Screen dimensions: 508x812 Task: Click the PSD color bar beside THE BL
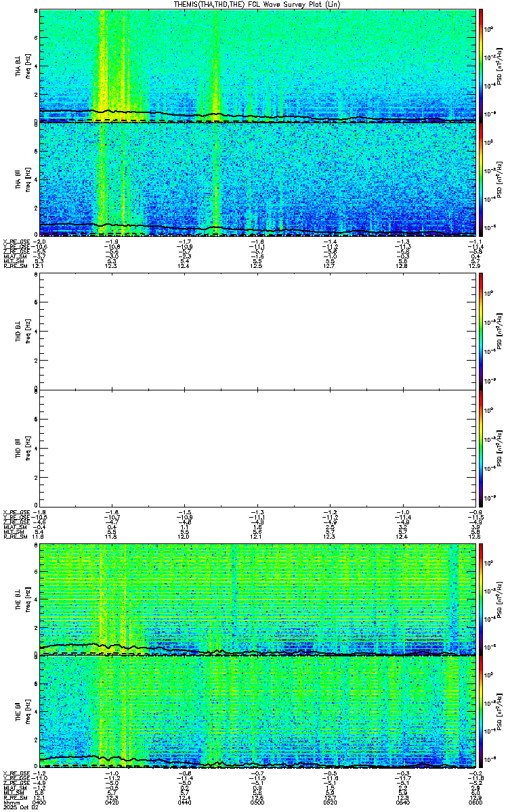482,598
